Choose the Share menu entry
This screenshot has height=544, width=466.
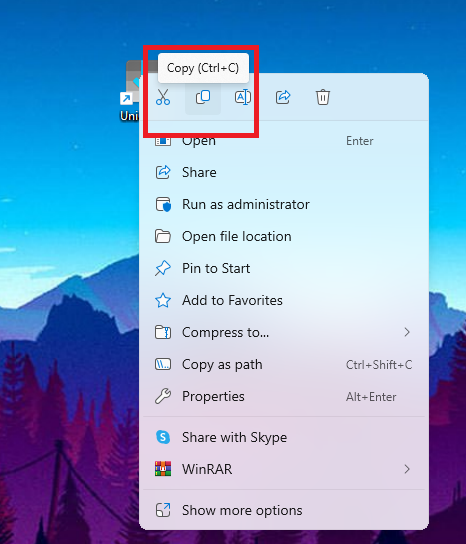(284, 172)
